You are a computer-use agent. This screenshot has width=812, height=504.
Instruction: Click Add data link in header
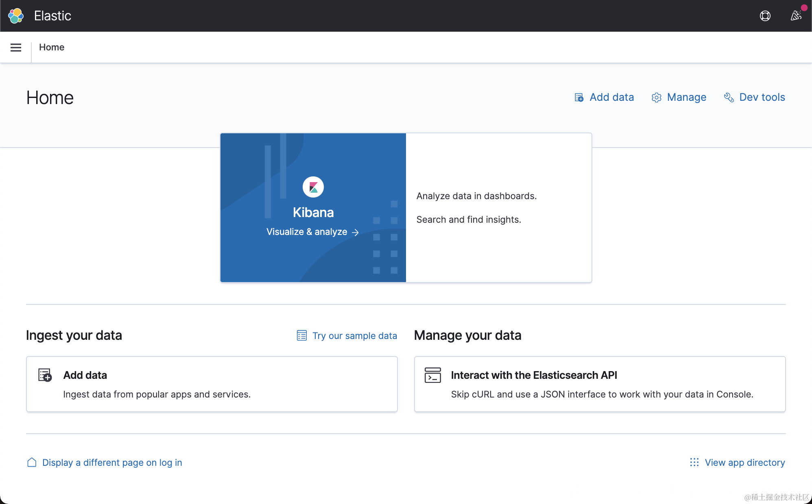(x=611, y=97)
